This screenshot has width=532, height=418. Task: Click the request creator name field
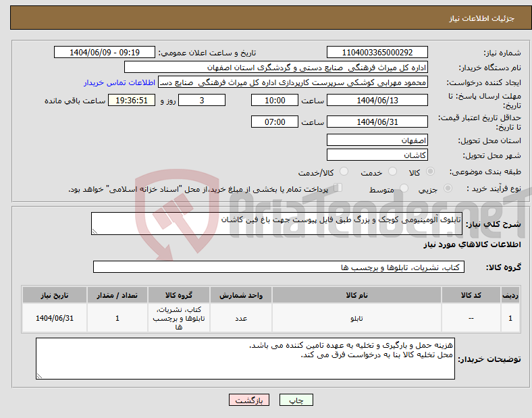[293, 82]
